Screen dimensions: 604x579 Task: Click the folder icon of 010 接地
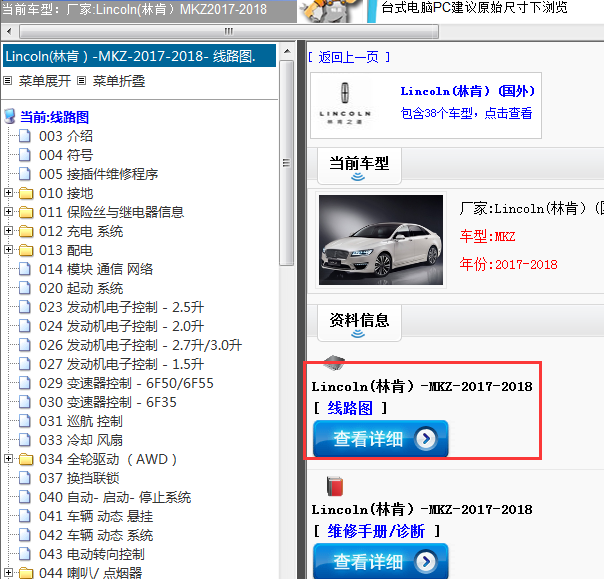coord(26,193)
